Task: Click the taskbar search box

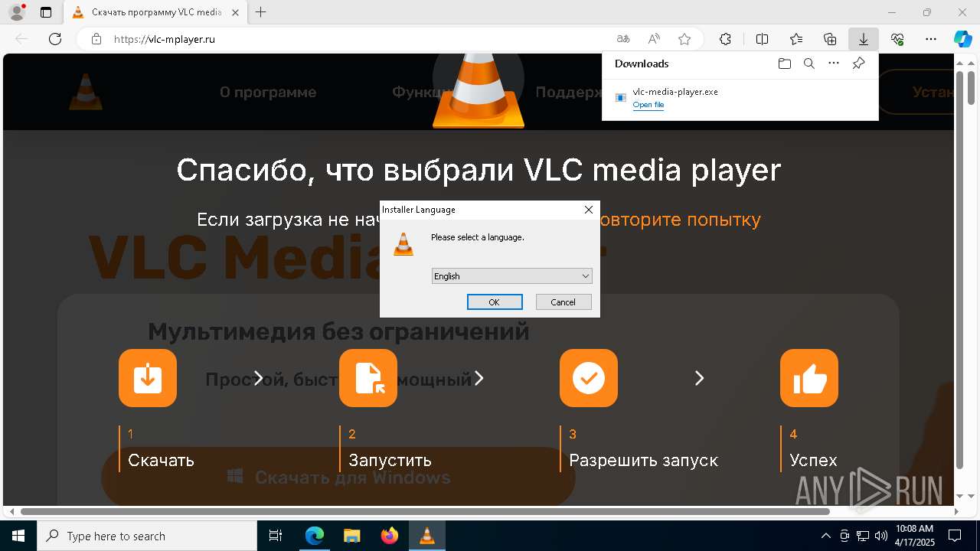Action: coord(147,536)
